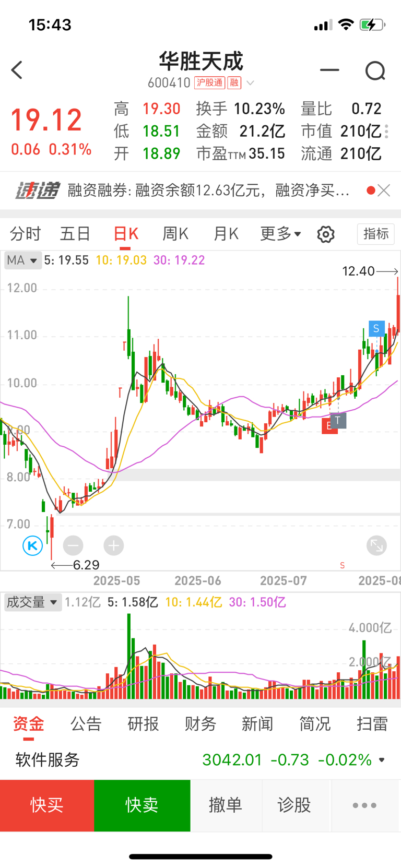Read the 融资融券 news headline
This screenshot has height=868, width=401.
click(x=208, y=191)
